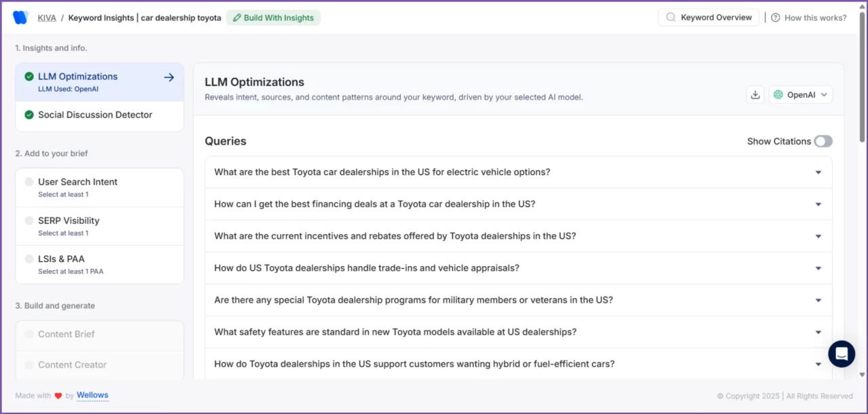
Task: Click the arrow icon on LLM Optimizations
Action: coord(169,77)
